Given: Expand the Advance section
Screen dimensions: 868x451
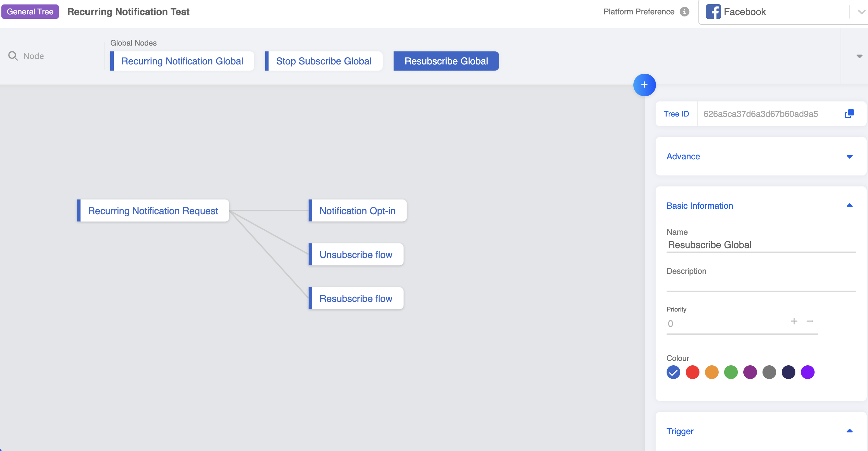Looking at the screenshot, I should (x=849, y=157).
